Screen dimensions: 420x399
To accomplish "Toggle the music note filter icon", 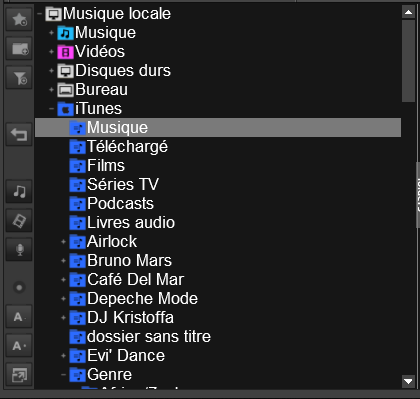I will 19,192.
